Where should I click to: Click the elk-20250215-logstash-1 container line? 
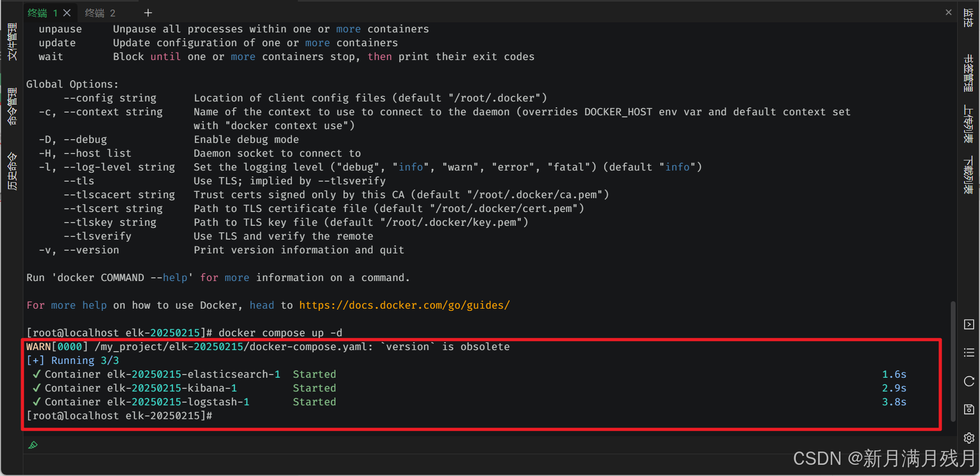click(x=184, y=402)
